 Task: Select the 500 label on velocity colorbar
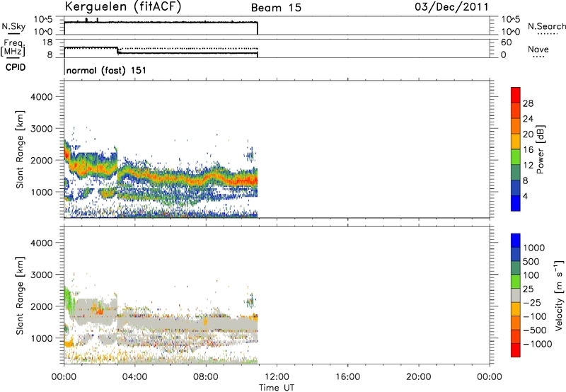pyautogui.click(x=531, y=262)
